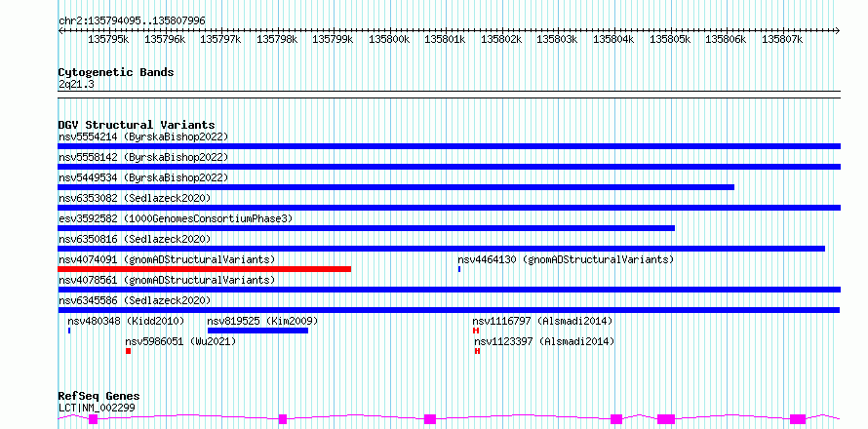Click the Cytogenetic Bands track title
The width and height of the screenshot is (868, 429).
tap(116, 72)
